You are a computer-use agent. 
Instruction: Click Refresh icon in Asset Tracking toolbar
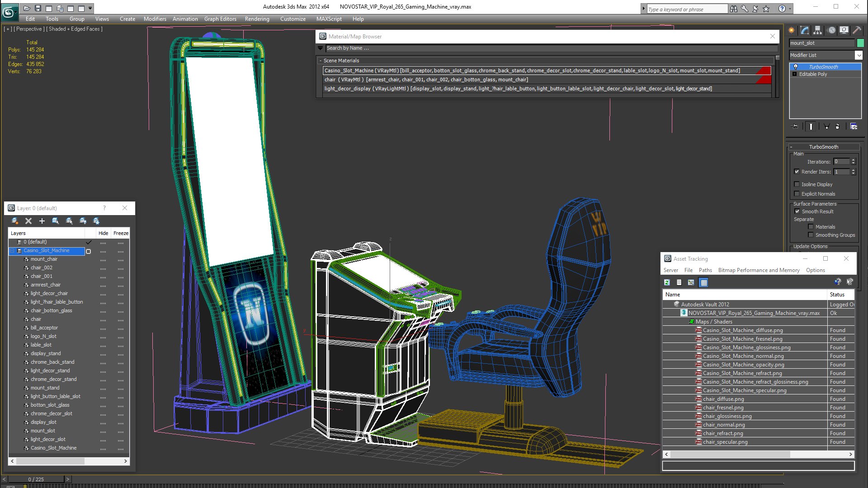click(x=667, y=282)
